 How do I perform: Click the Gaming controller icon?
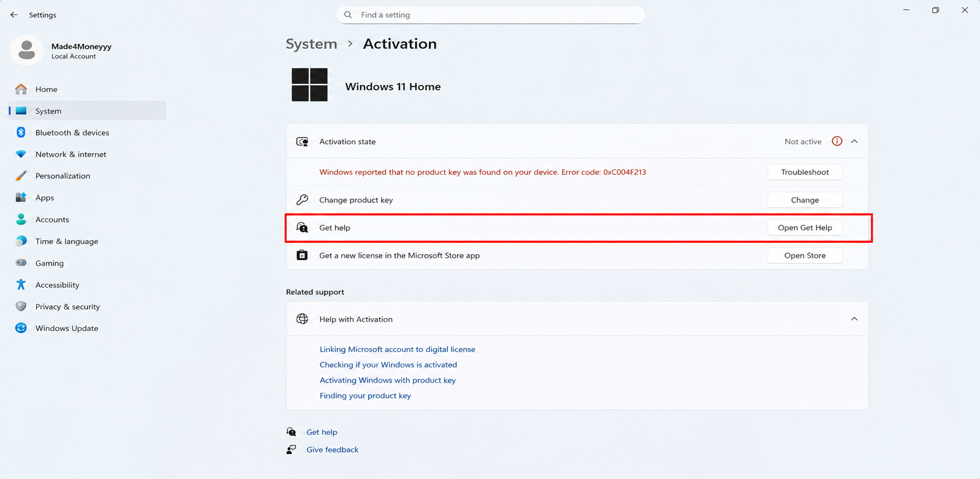click(21, 263)
